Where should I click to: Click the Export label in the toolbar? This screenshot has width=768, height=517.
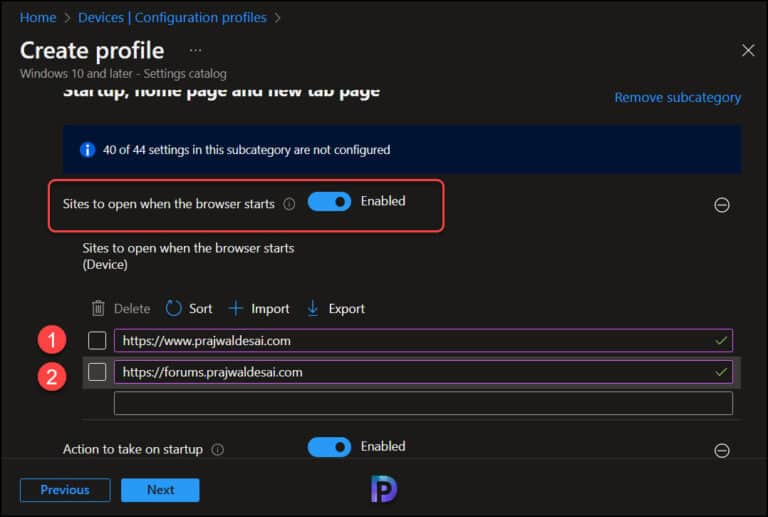click(x=346, y=309)
